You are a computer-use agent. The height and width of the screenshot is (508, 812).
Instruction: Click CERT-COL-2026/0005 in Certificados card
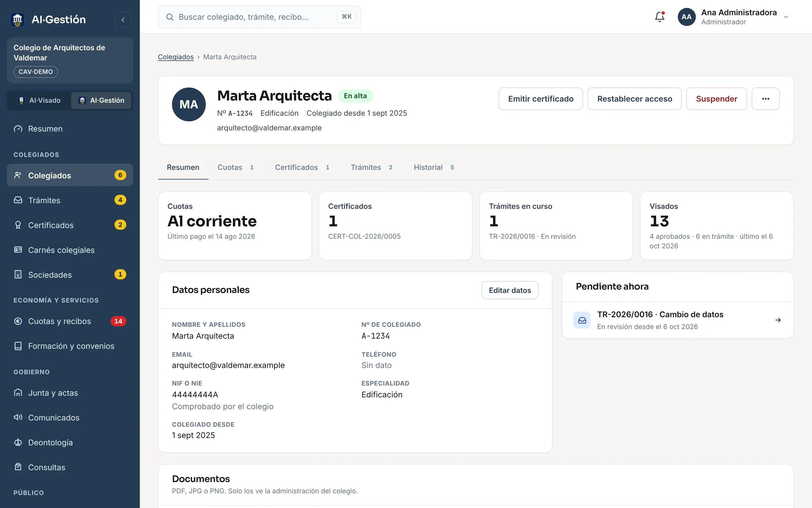pyautogui.click(x=364, y=237)
